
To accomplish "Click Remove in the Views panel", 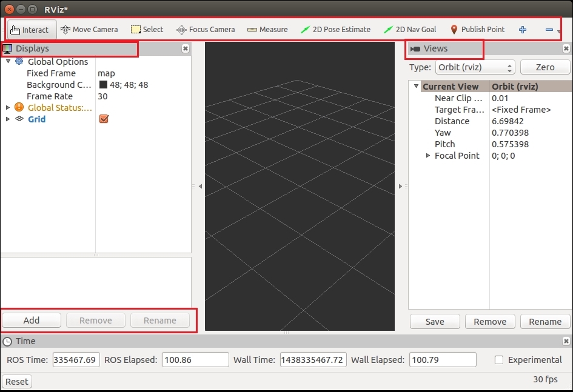I will [x=490, y=322].
